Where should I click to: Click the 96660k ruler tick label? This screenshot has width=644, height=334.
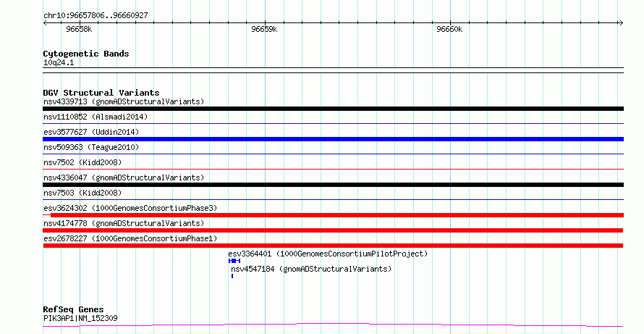click(x=449, y=29)
